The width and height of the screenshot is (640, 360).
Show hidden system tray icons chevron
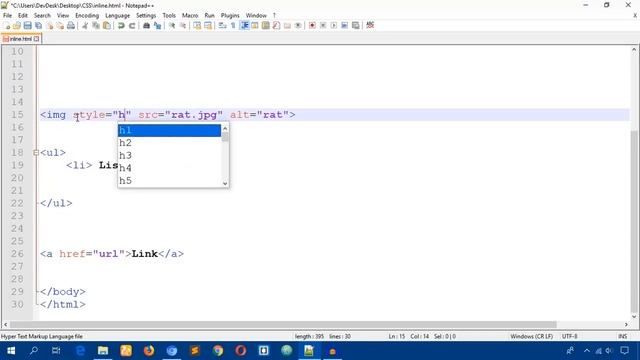point(587,351)
